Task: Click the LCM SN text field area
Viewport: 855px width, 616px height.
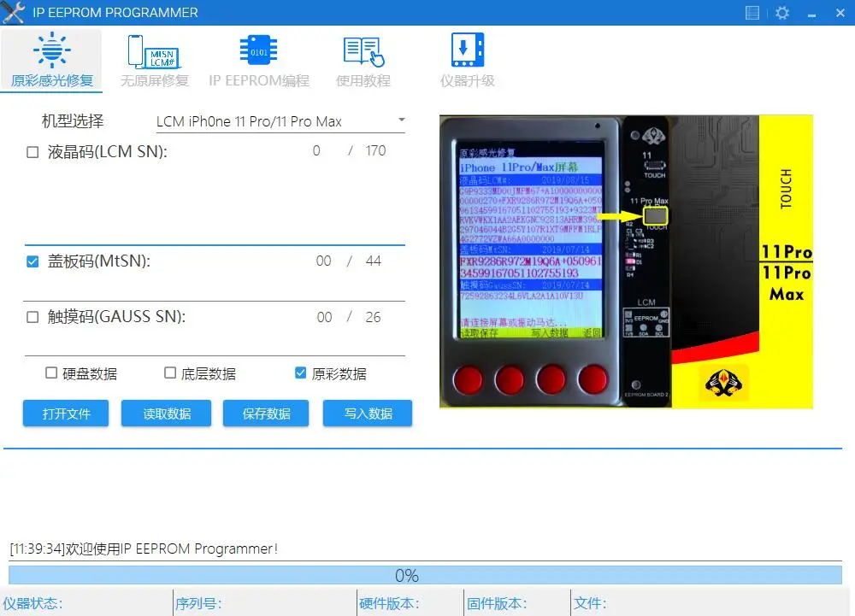Action: 215,202
